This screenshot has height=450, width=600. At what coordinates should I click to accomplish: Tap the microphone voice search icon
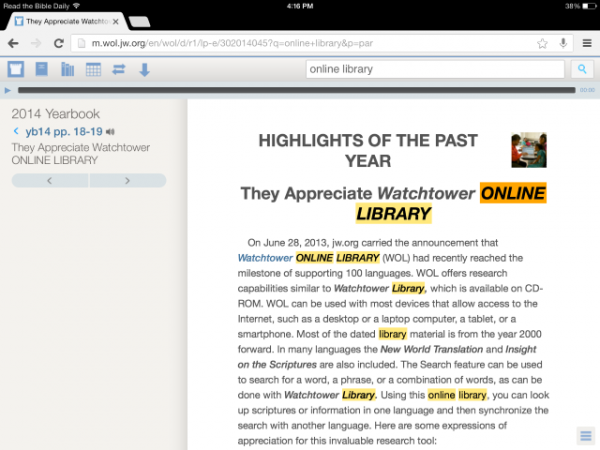[564, 43]
